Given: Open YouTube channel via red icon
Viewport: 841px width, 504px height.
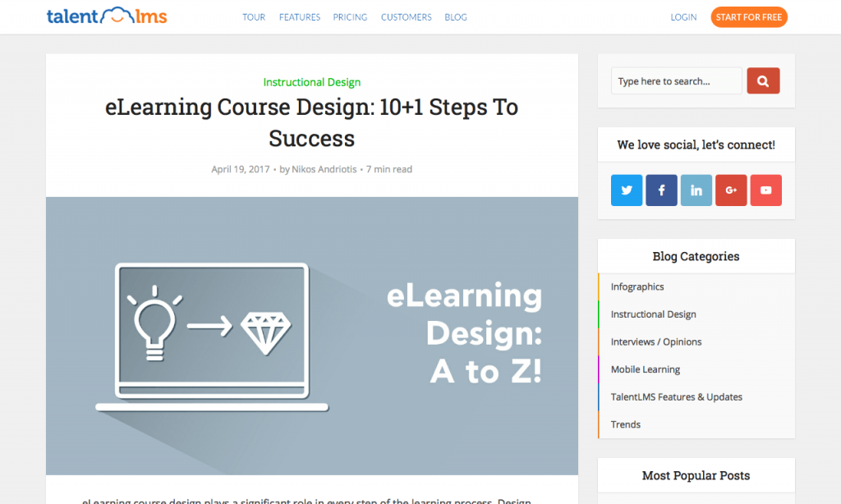Looking at the screenshot, I should point(765,190).
